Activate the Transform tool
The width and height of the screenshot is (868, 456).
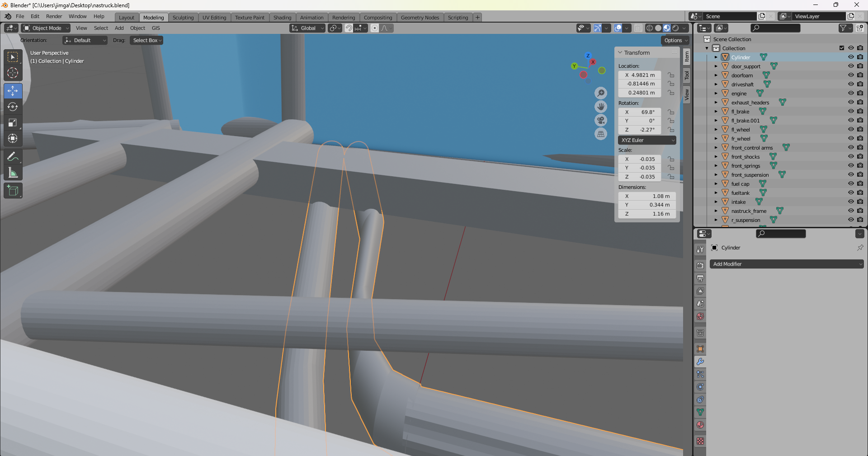[13, 138]
